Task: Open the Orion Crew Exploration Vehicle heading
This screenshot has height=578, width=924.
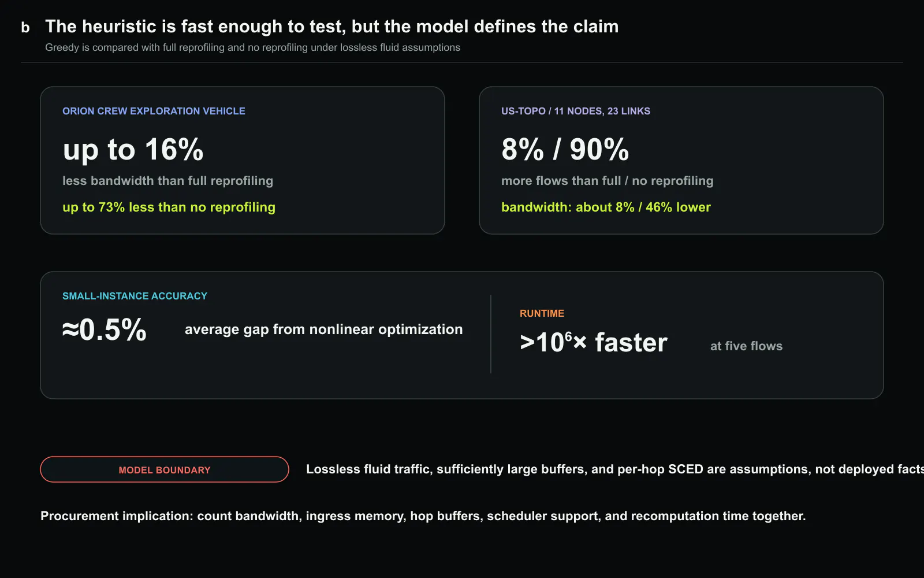Action: click(154, 111)
